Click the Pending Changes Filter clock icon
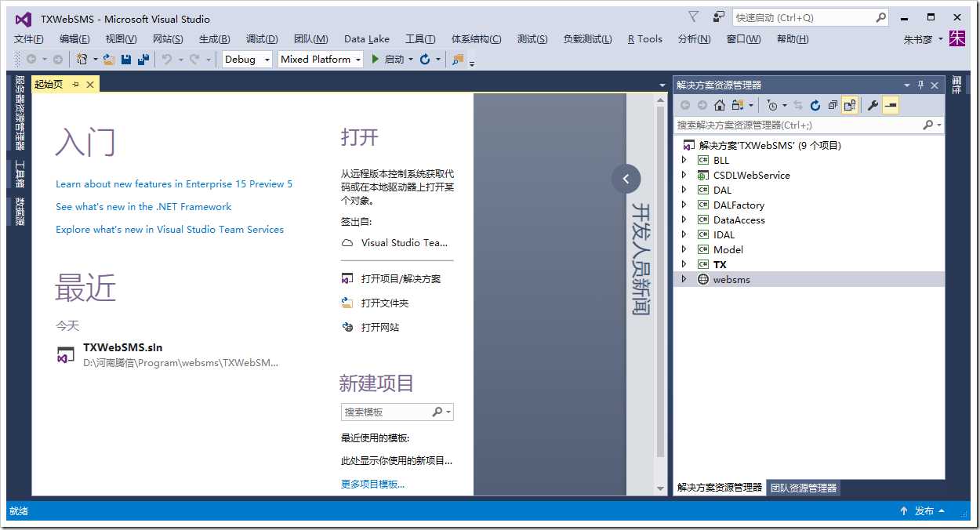This screenshot has height=530, width=980. [x=772, y=105]
